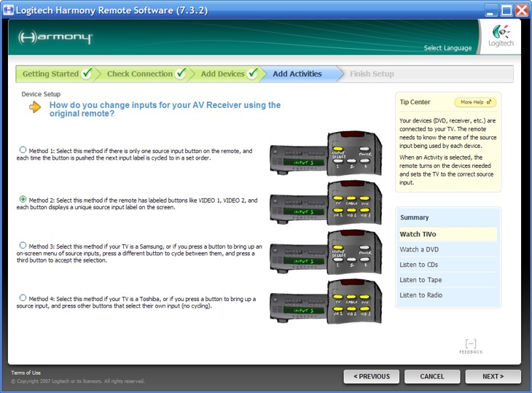Click the Method 2 description text
This screenshot has width=532, height=393.
[137, 203]
